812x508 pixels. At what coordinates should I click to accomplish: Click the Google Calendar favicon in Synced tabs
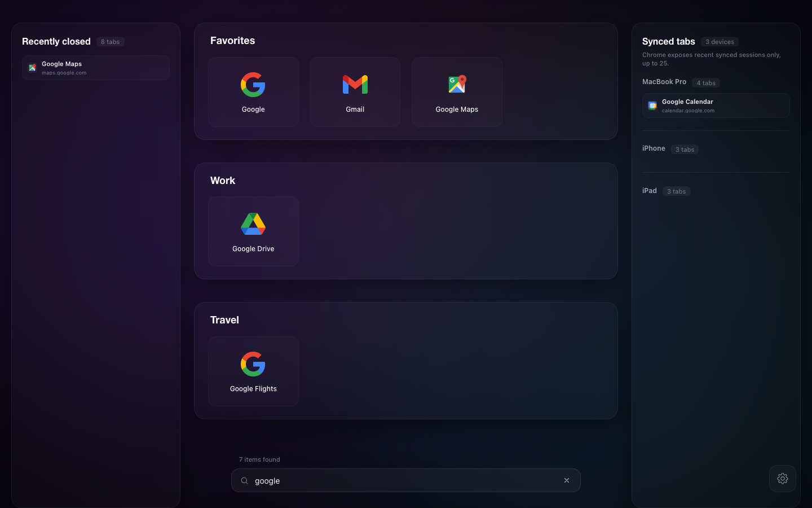pyautogui.click(x=652, y=106)
